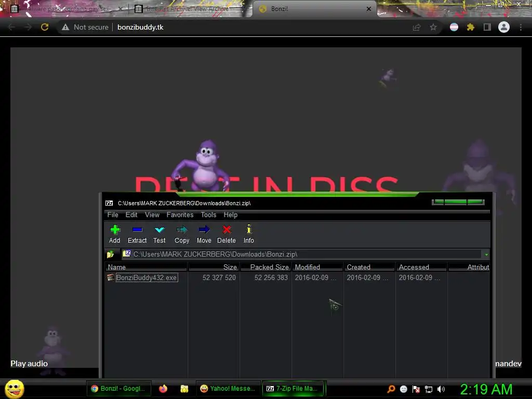This screenshot has width=532, height=399.
Task: Select the Move toolbar icon in 7-Zip
Action: (x=204, y=234)
